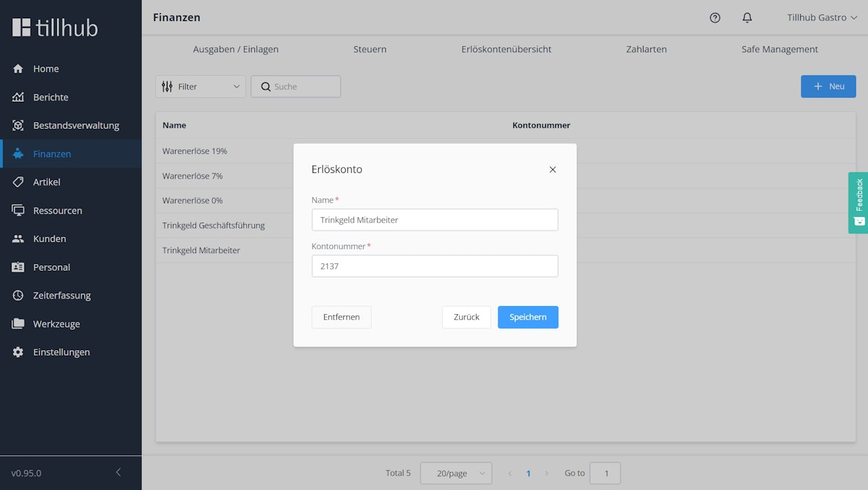Viewport: 868px width, 490px height.
Task: Close the Erlöskonto dialog with X
Action: click(x=553, y=170)
